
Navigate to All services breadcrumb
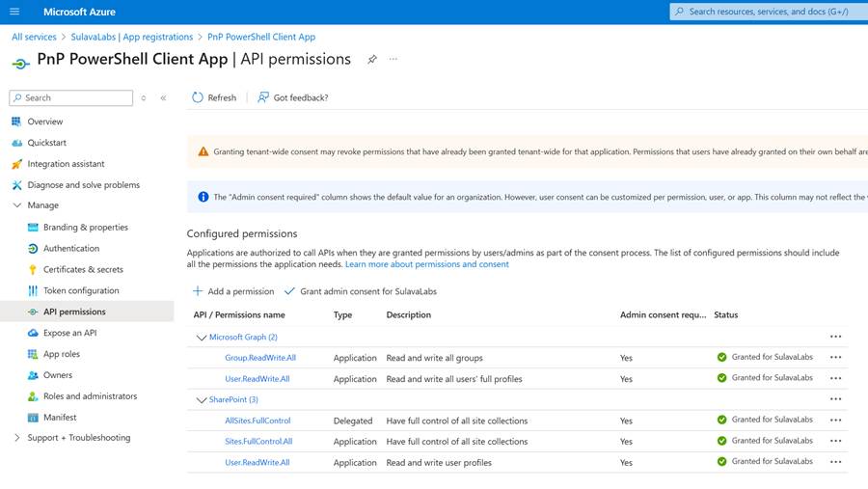[x=34, y=37]
